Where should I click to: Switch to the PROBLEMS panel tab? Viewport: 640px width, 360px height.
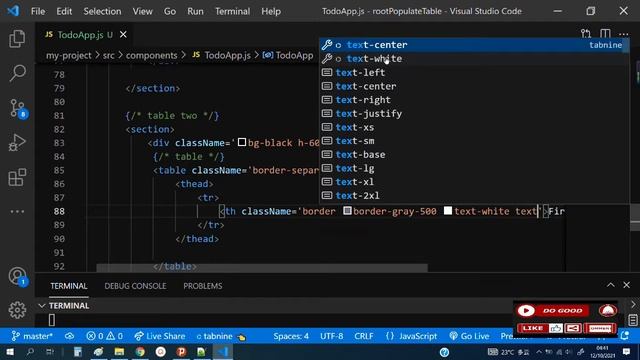[203, 286]
